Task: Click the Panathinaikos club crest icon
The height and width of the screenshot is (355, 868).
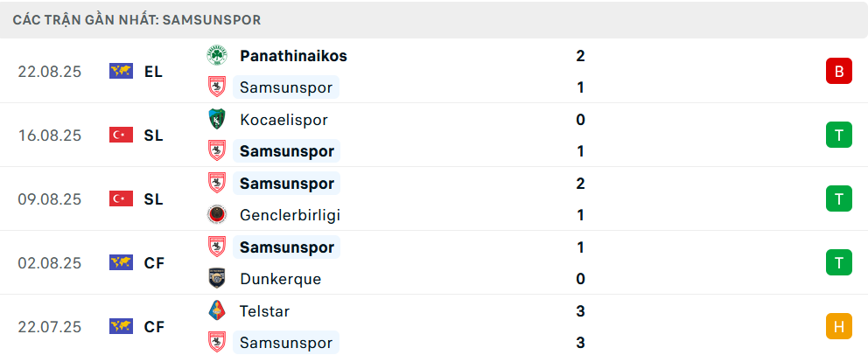Action: coord(215,56)
